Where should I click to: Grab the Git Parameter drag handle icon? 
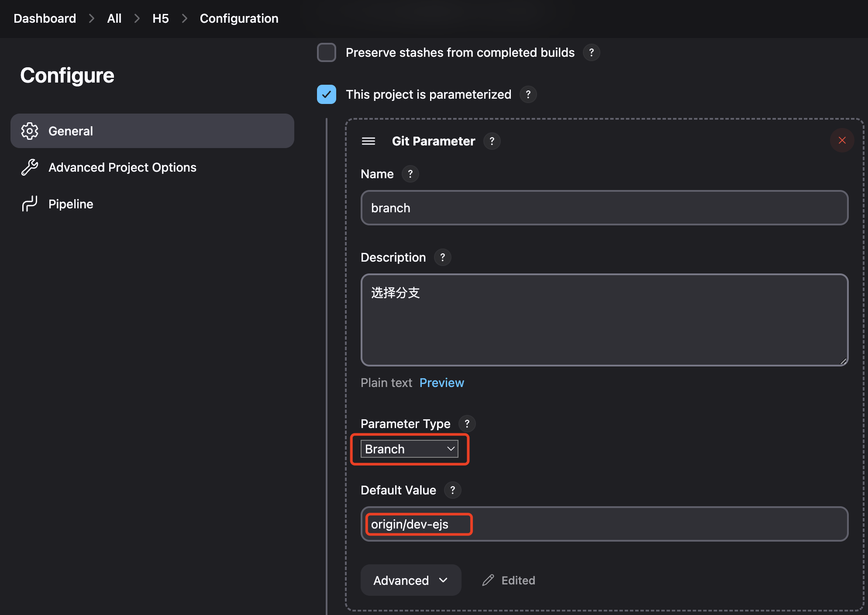pos(369,141)
